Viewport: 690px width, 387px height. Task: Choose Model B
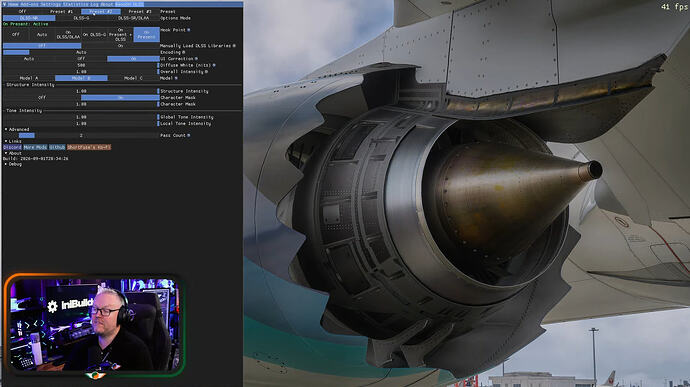(x=81, y=78)
